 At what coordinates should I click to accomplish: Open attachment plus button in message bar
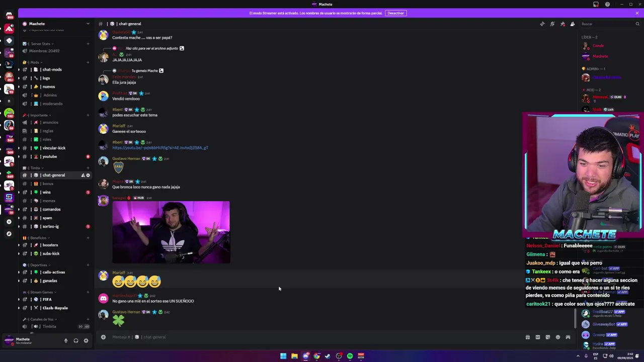(103, 337)
